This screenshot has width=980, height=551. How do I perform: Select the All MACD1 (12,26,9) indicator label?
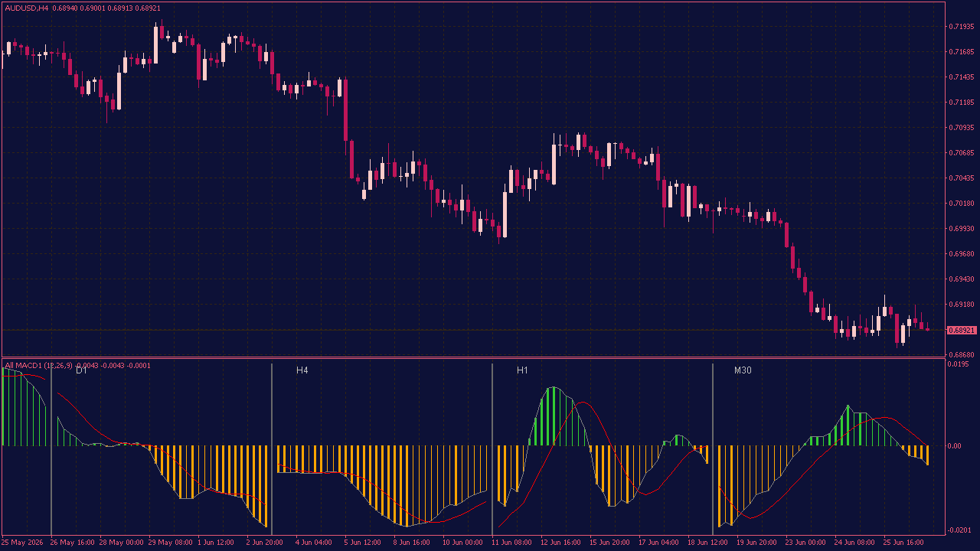40,366
